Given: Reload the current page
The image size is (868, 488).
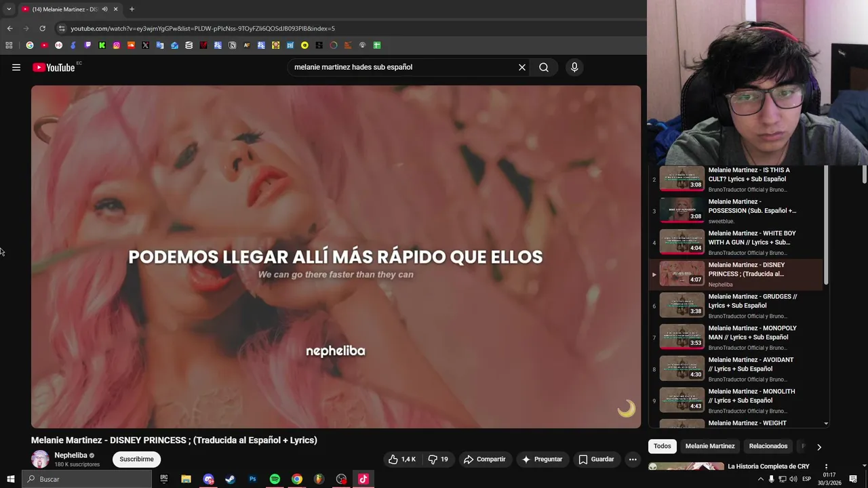Looking at the screenshot, I should [x=42, y=28].
